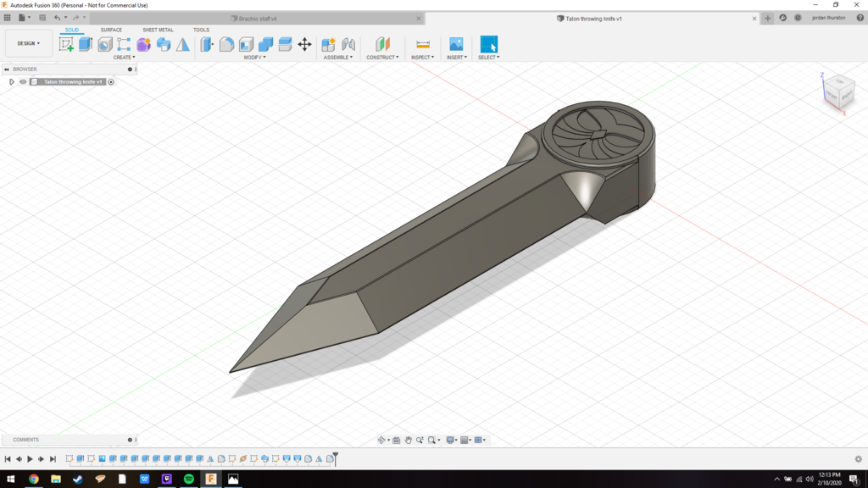Open the Inspect dropdown menu

(422, 57)
